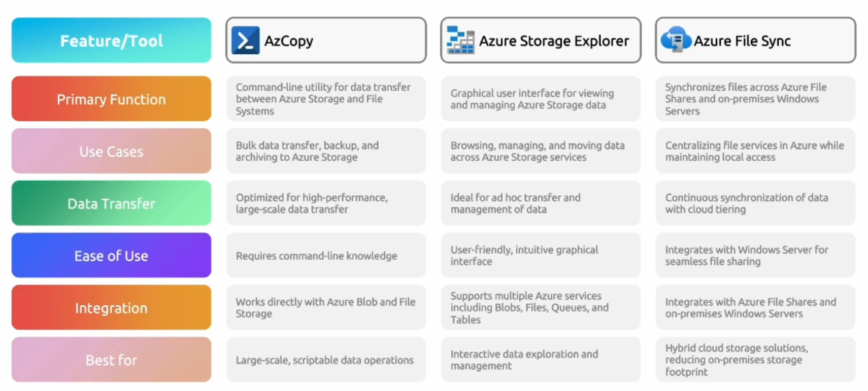Select the Azure Storage Explorer header title

[x=554, y=41]
